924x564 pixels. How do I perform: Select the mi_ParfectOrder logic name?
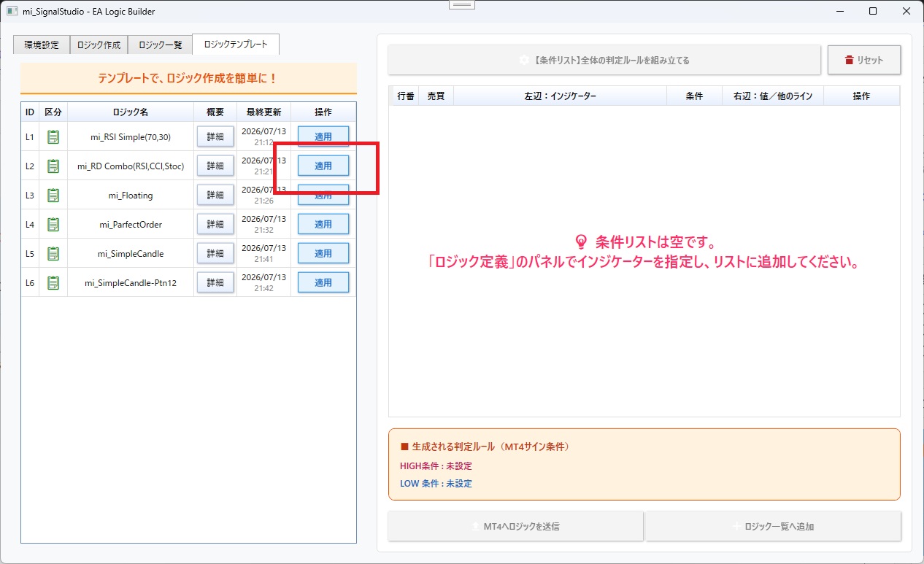(x=131, y=225)
